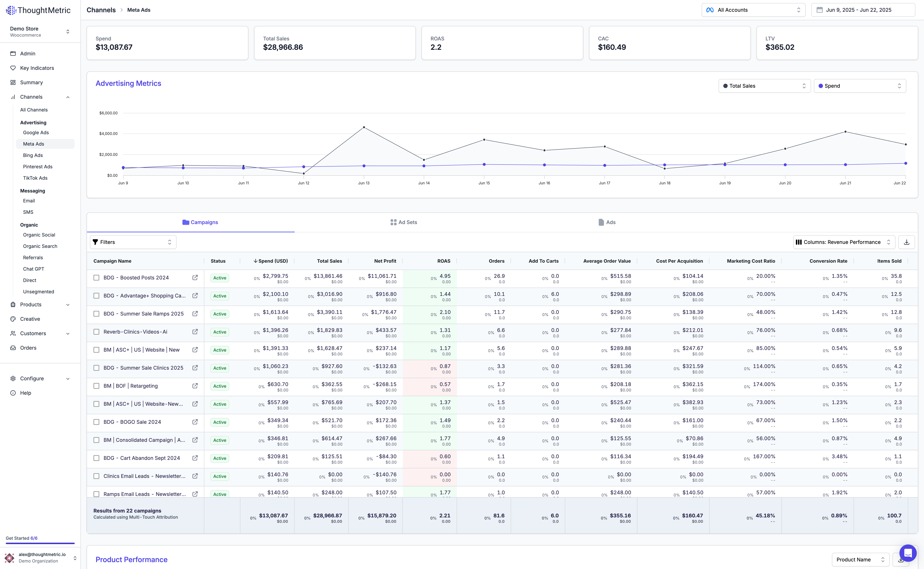Open external link for BM | BOF | Retargeting
The height and width of the screenshot is (569, 924).
[x=195, y=386]
